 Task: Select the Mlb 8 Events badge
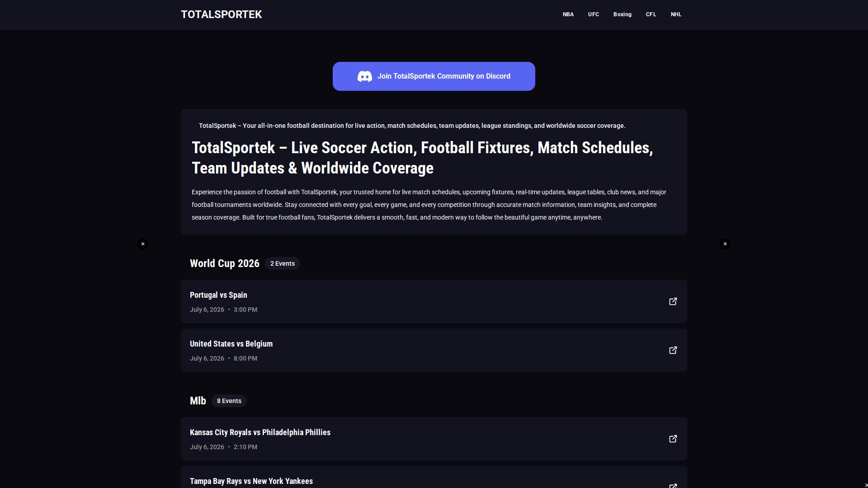[229, 401]
